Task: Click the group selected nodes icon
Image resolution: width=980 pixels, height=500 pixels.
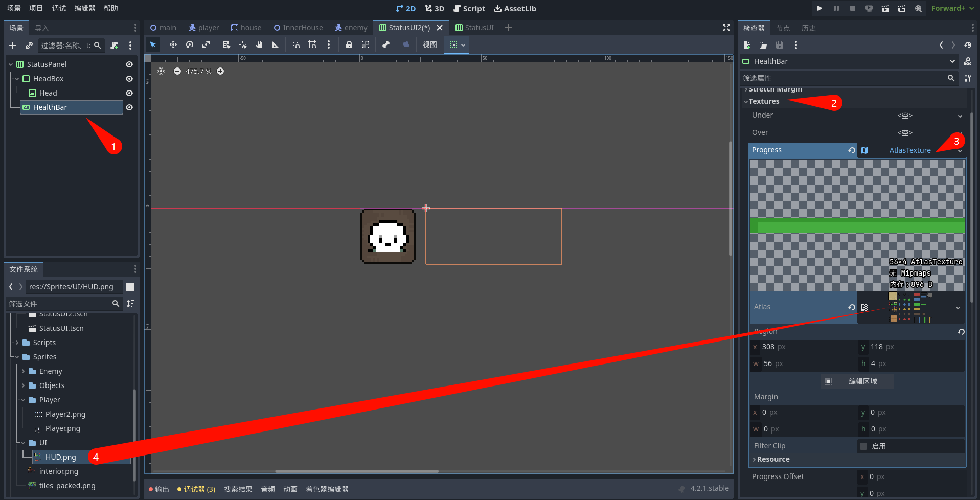Action: coord(366,44)
